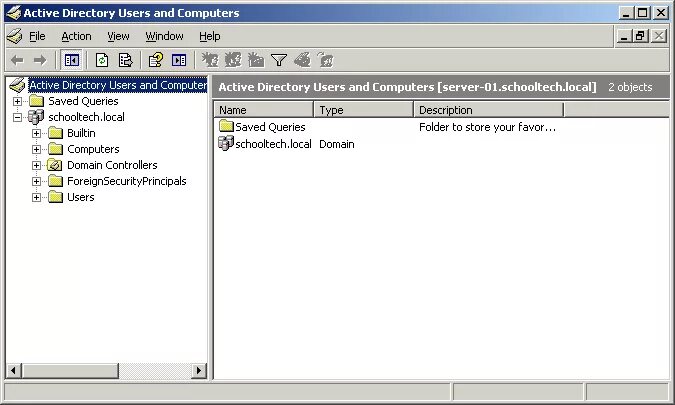Image resolution: width=675 pixels, height=405 pixels.
Task: Select the root Active Directory Users and Computers node
Action: (118, 85)
